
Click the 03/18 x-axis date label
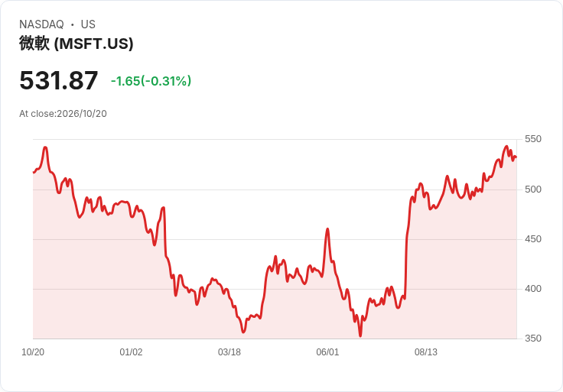tap(229, 352)
